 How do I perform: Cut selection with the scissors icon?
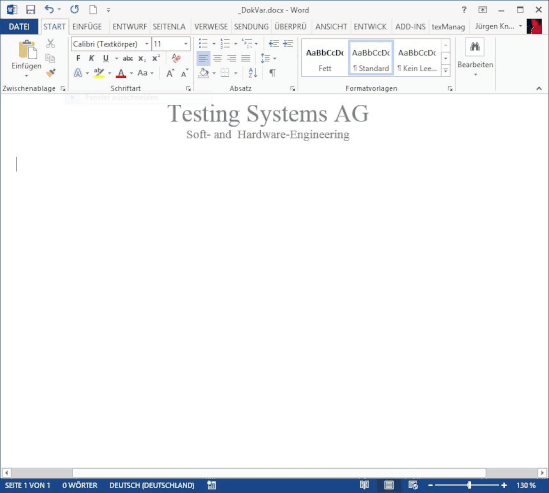[x=50, y=43]
